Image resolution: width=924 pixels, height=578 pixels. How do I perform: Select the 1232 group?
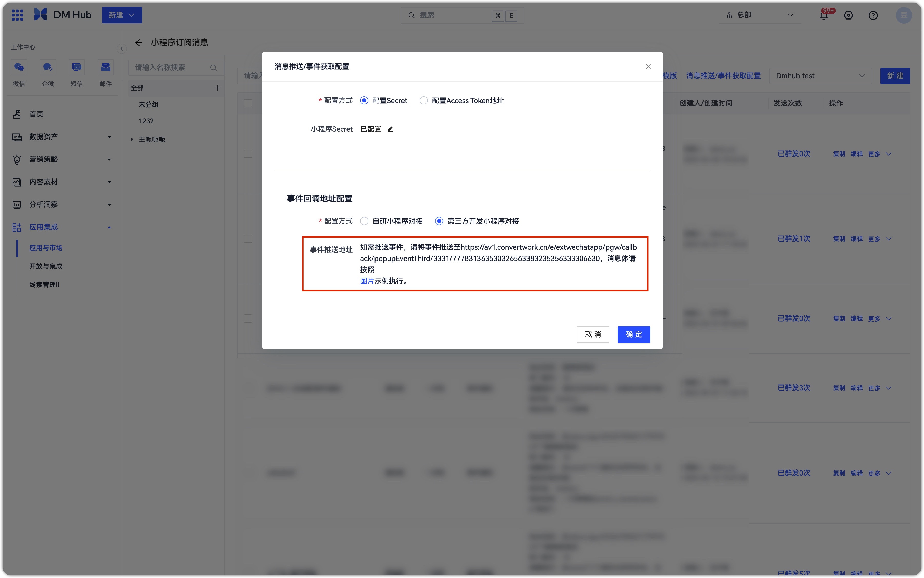pos(146,121)
